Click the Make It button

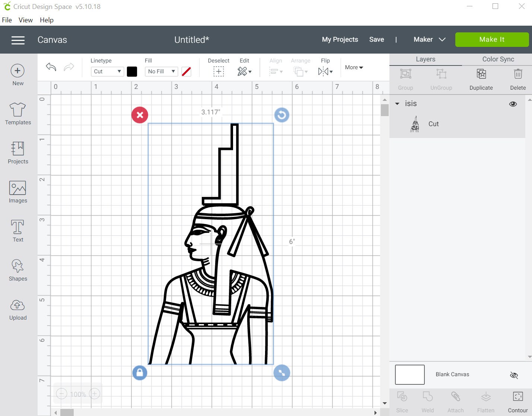pyautogui.click(x=491, y=39)
